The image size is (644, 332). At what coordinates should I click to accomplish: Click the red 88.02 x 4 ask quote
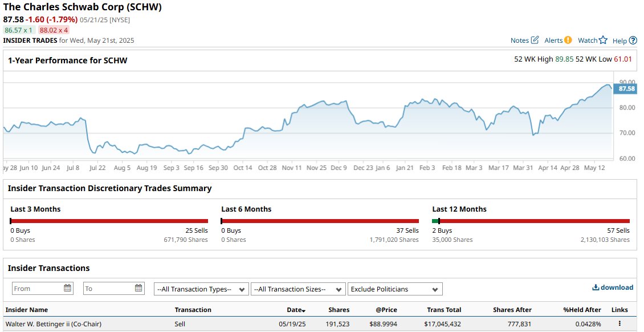(x=54, y=30)
